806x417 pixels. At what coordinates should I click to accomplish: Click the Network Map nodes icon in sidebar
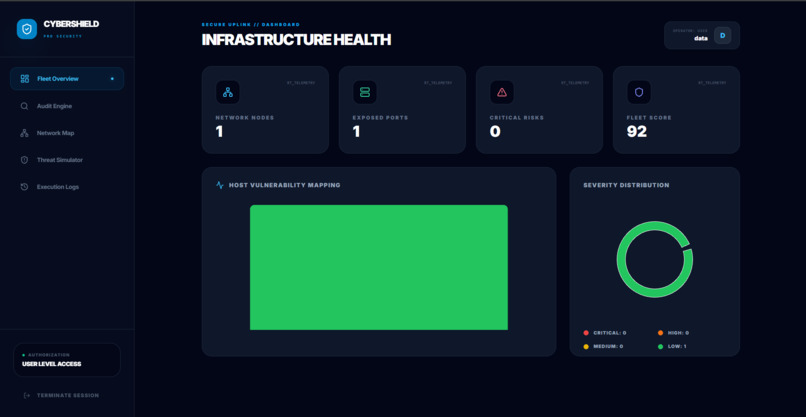[x=24, y=133]
